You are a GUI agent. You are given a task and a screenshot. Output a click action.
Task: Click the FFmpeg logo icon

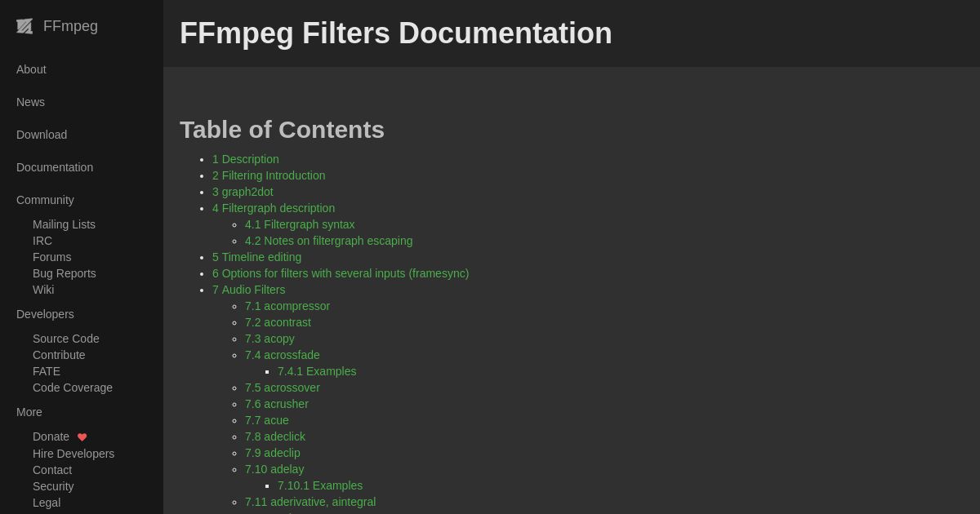[x=24, y=26]
